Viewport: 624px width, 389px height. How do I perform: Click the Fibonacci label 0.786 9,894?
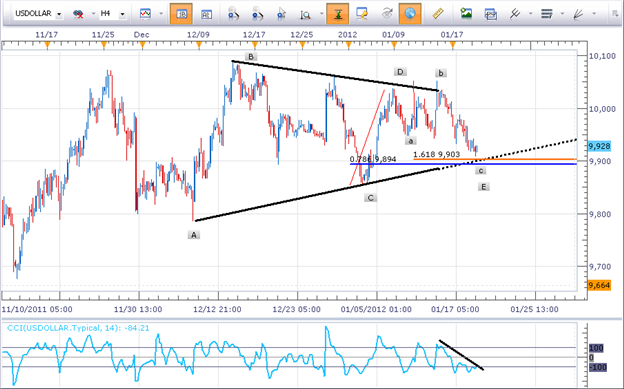pos(373,159)
